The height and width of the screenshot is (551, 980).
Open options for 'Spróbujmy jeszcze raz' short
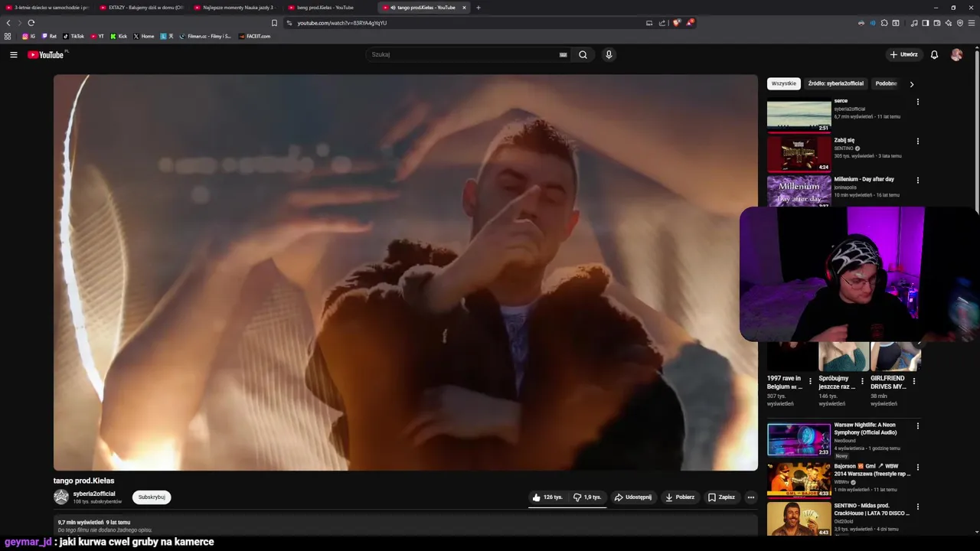tap(862, 381)
